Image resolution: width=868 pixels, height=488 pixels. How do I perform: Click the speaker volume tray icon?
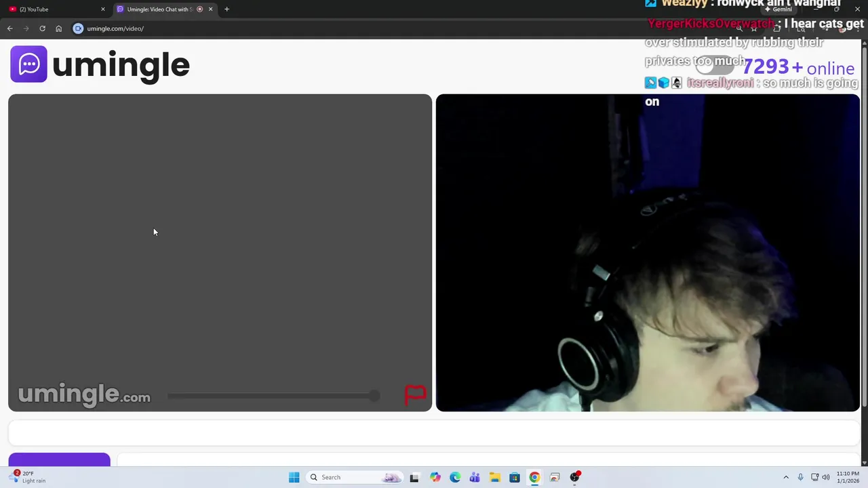pyautogui.click(x=826, y=477)
